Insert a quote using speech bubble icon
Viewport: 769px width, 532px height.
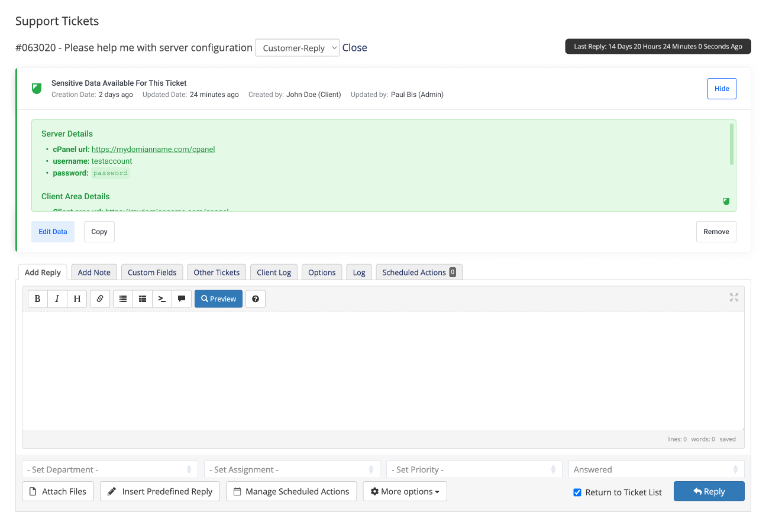point(182,299)
